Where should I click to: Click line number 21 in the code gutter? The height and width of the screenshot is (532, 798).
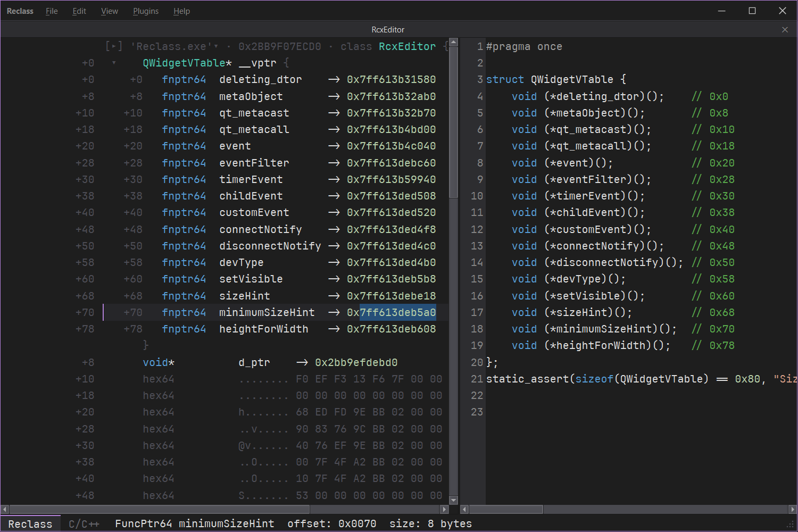[477, 379]
